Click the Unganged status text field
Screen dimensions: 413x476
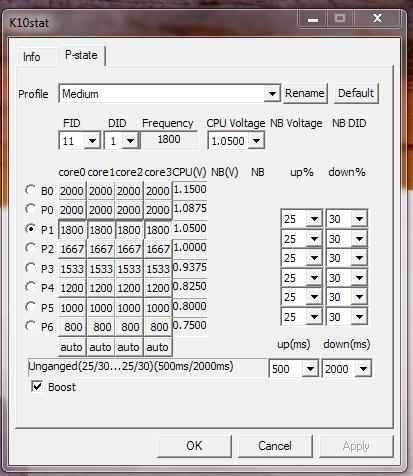(x=147, y=367)
